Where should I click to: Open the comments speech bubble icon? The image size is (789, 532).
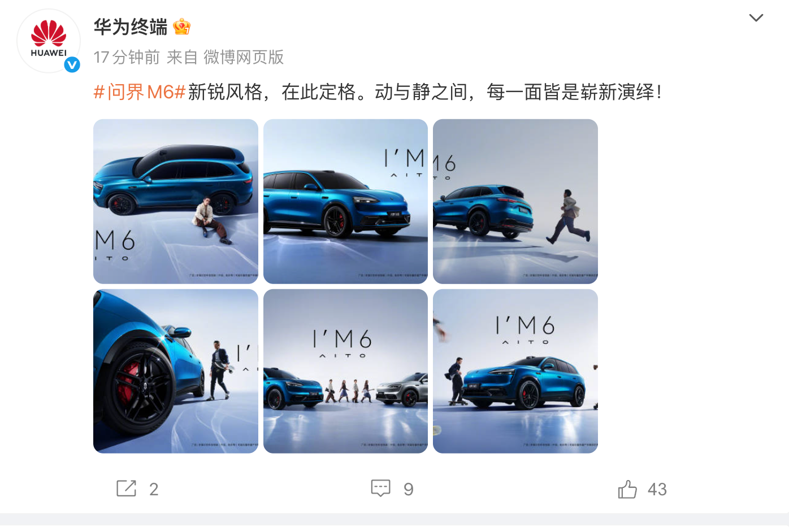click(380, 488)
